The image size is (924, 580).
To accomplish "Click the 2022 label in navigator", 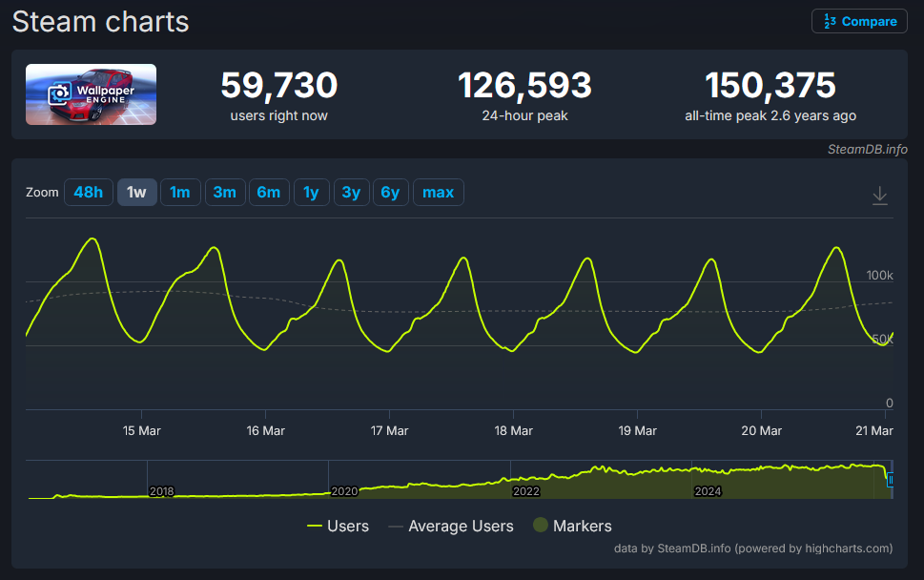I will [x=526, y=491].
